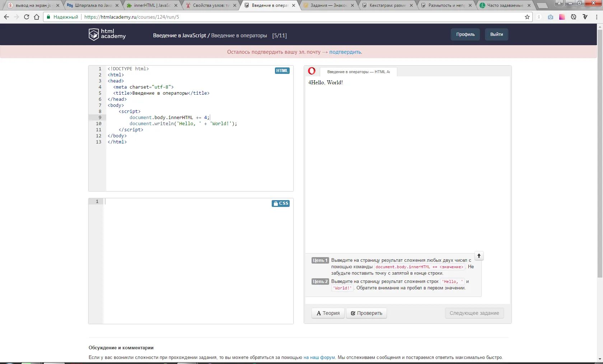
Task: Switch to the 'вывод на экран js' tab
Action: [33, 5]
